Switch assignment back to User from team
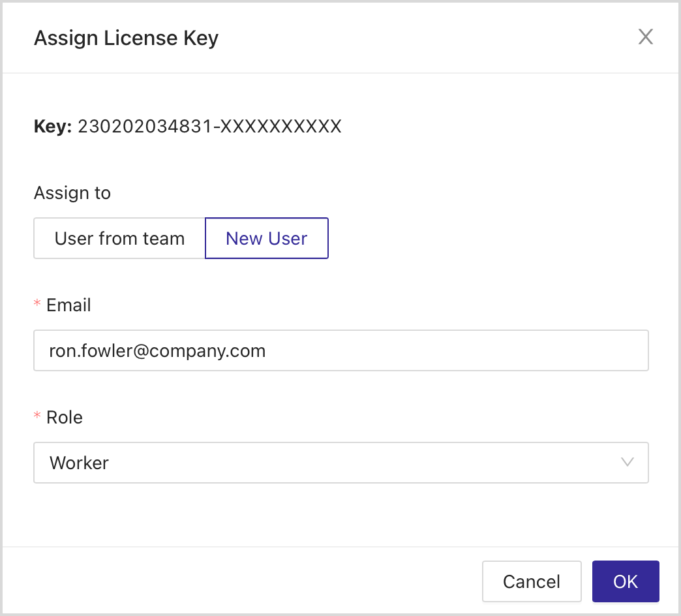The height and width of the screenshot is (616, 681). click(x=119, y=238)
